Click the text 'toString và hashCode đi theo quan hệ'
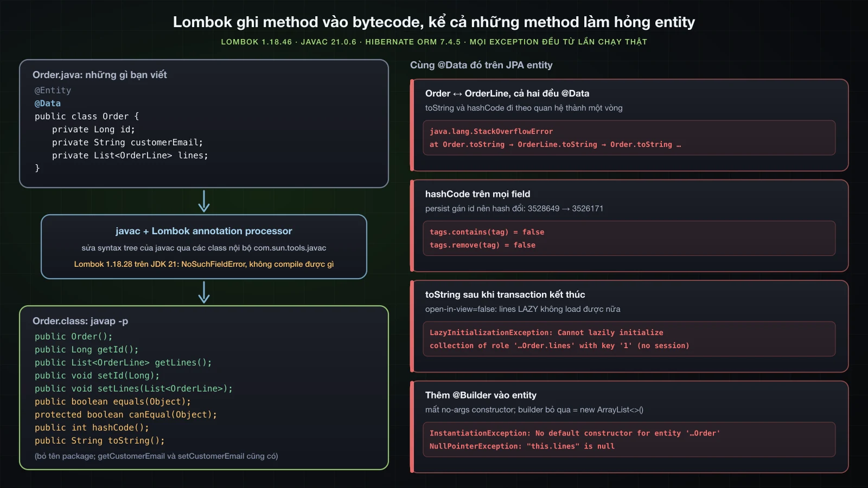868x488 pixels. pyautogui.click(x=524, y=108)
